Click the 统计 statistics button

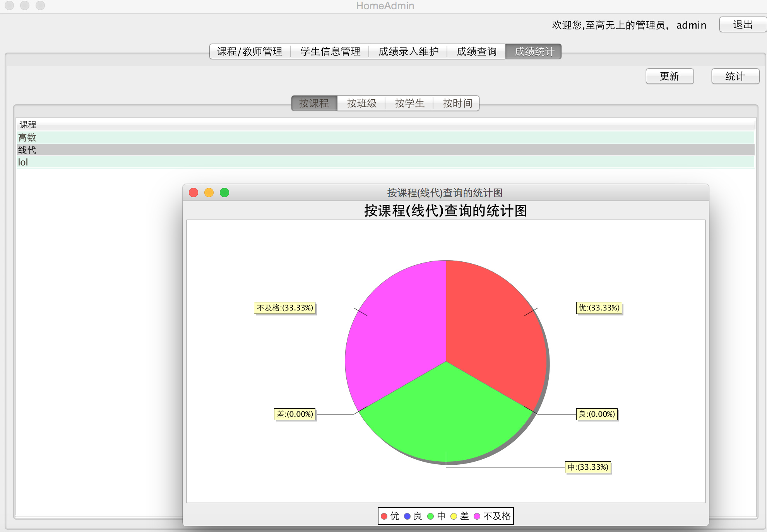coord(735,76)
